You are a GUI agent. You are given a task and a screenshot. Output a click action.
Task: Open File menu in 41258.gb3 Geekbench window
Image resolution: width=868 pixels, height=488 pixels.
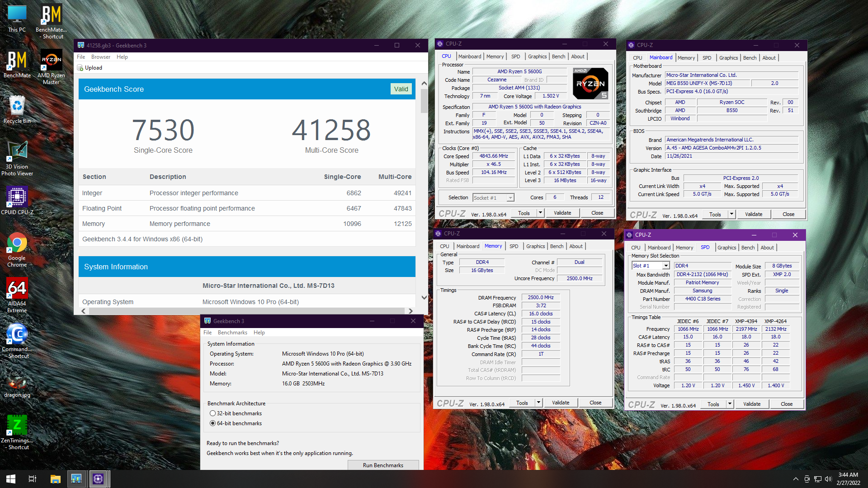pyautogui.click(x=81, y=57)
